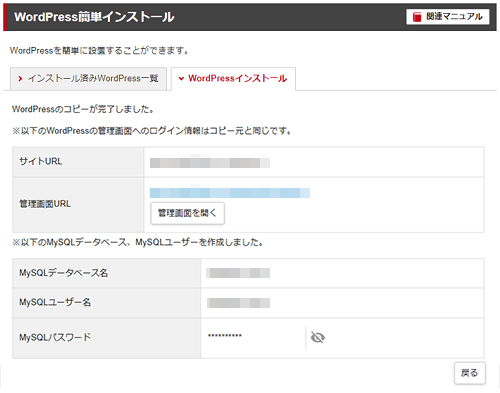Click the 管理画面を開く button
Screen dimensions: 500x393
tap(187, 213)
